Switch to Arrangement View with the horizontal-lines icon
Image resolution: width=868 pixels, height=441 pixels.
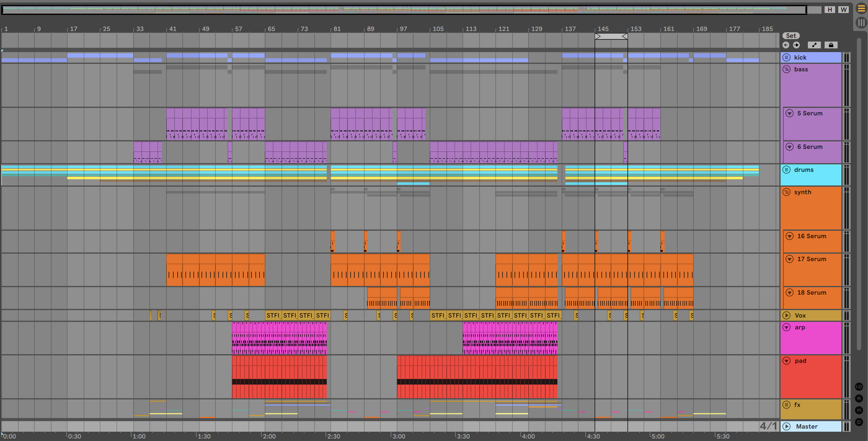[x=861, y=9]
